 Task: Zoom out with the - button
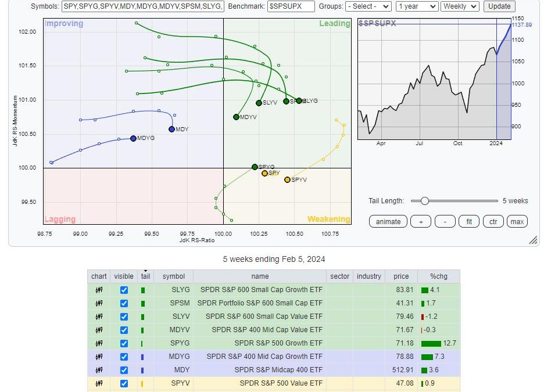click(445, 221)
